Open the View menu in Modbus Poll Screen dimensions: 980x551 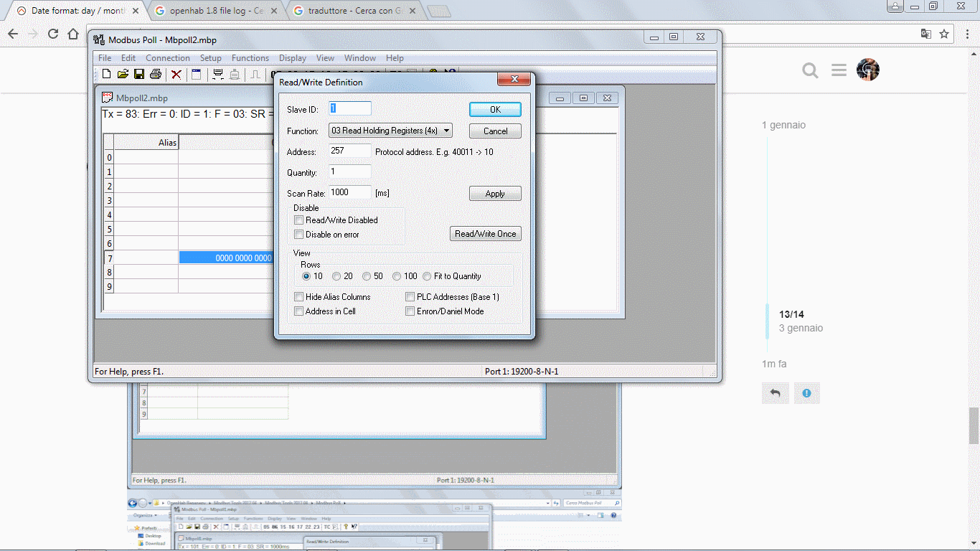326,58
